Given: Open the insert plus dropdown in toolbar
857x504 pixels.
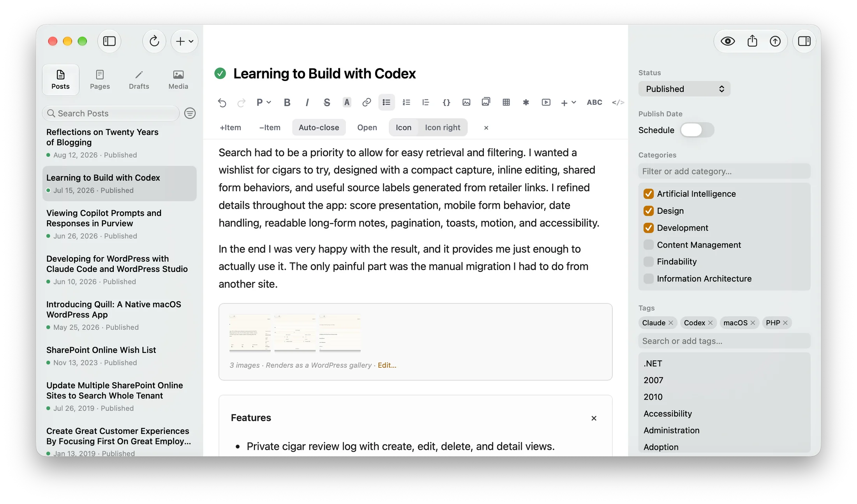Looking at the screenshot, I should click(x=568, y=102).
